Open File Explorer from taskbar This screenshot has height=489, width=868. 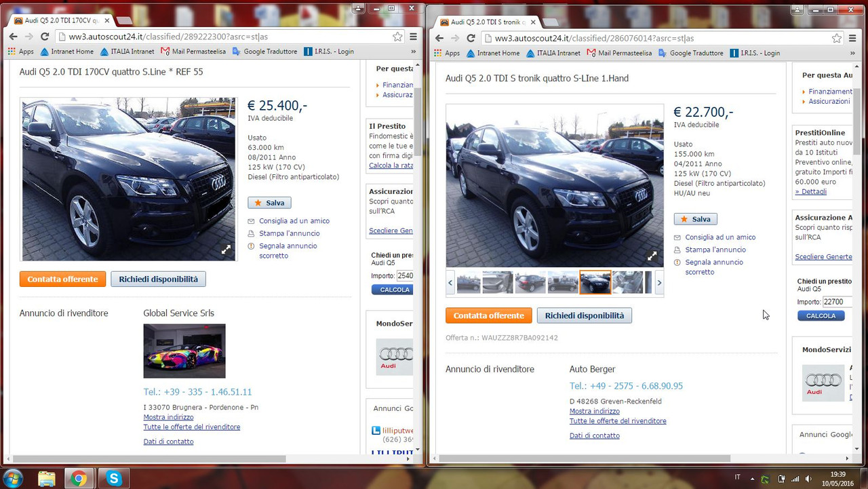coord(46,478)
